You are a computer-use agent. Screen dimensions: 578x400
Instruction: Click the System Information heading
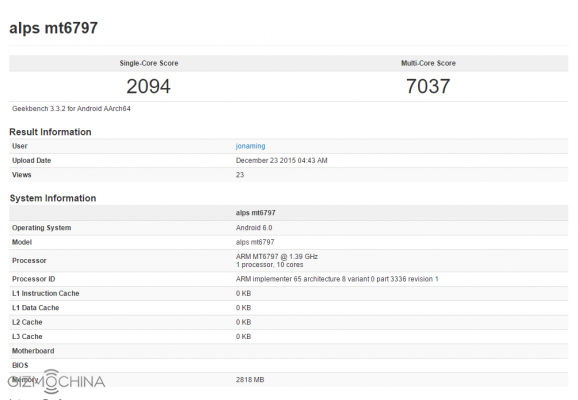[x=53, y=198]
